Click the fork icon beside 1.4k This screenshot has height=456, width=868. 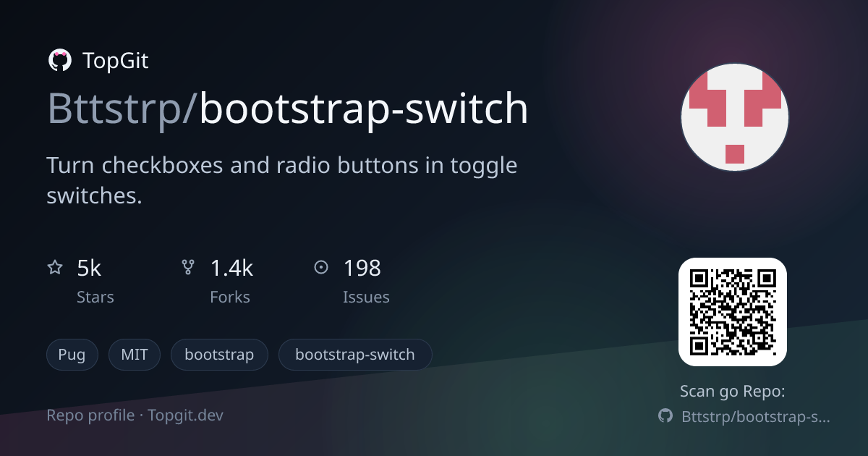point(188,268)
